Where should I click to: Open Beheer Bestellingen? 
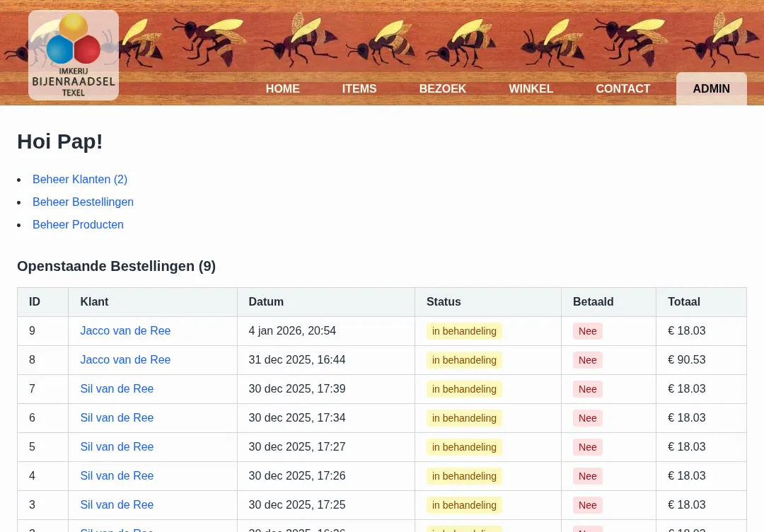[83, 202]
